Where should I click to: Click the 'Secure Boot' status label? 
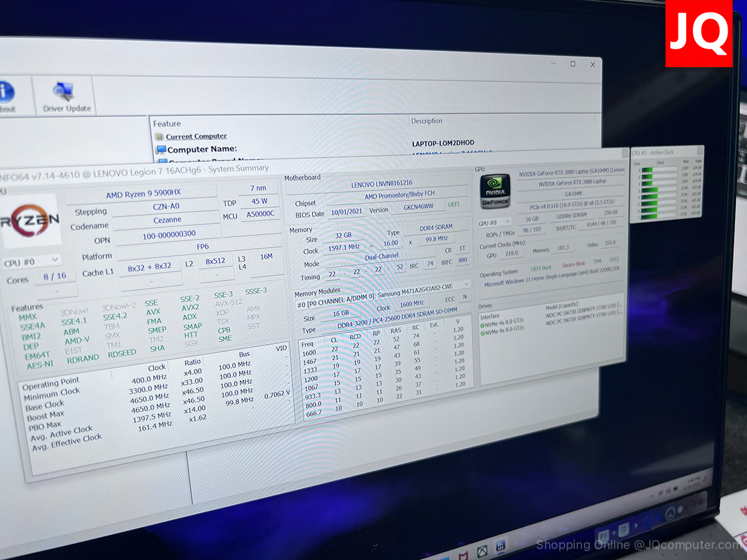pyautogui.click(x=573, y=264)
